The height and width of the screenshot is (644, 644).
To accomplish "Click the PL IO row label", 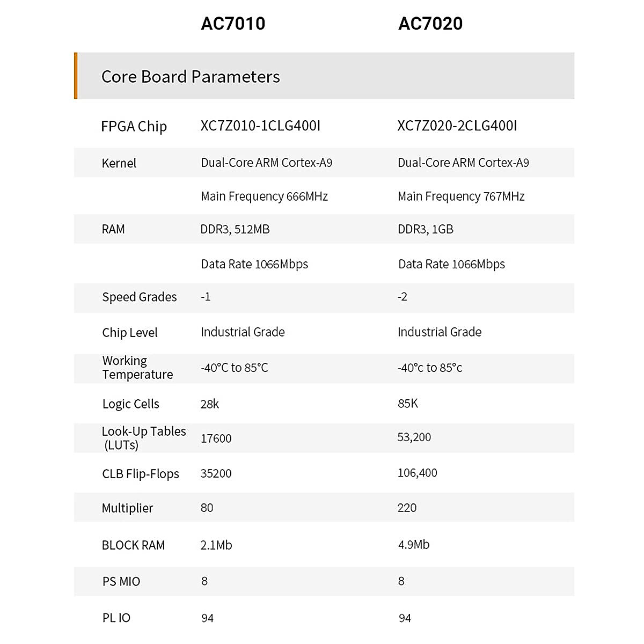I will click(116, 618).
